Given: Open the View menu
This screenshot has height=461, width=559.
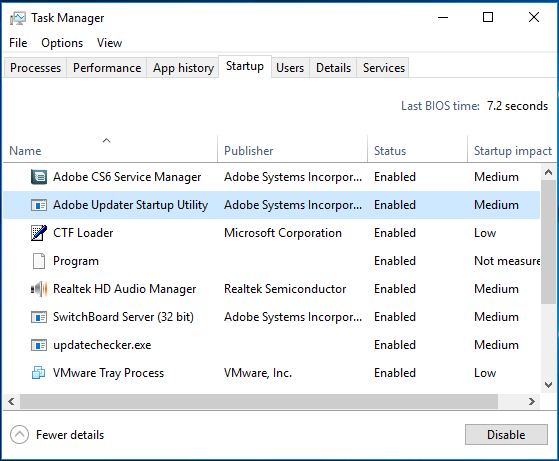Looking at the screenshot, I should pyautogui.click(x=109, y=43).
